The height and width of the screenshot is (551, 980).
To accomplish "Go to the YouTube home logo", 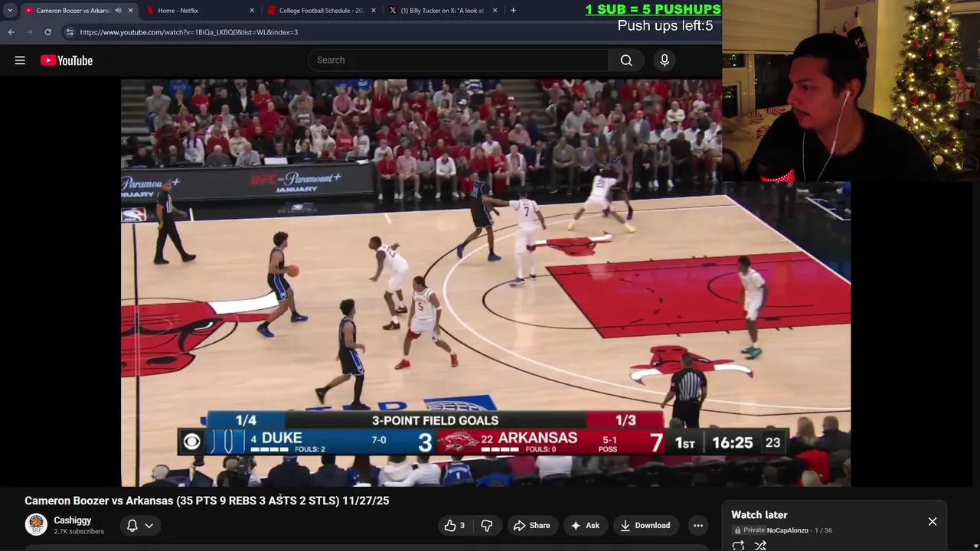I will (67, 60).
